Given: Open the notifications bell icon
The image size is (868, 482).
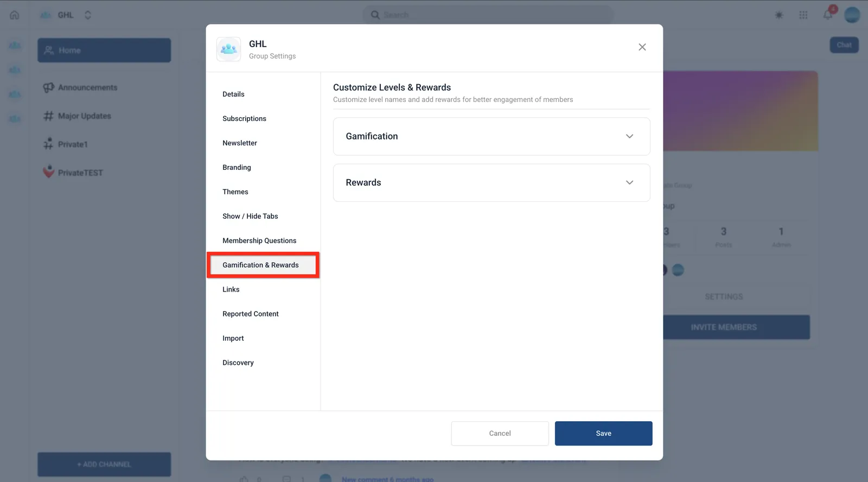Looking at the screenshot, I should 828,15.
